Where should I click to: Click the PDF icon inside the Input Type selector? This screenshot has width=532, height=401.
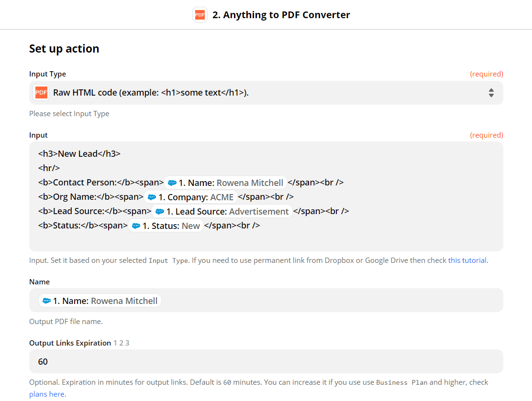click(41, 92)
